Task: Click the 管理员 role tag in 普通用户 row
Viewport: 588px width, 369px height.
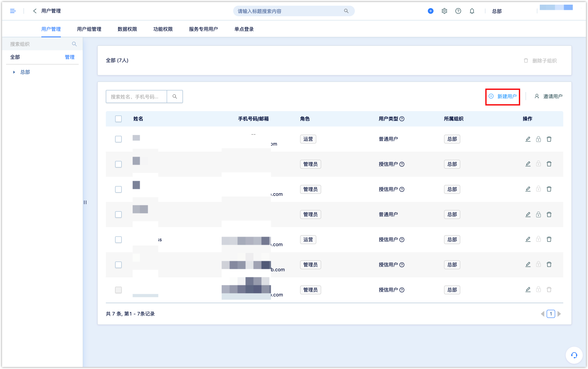Action: pyautogui.click(x=310, y=215)
